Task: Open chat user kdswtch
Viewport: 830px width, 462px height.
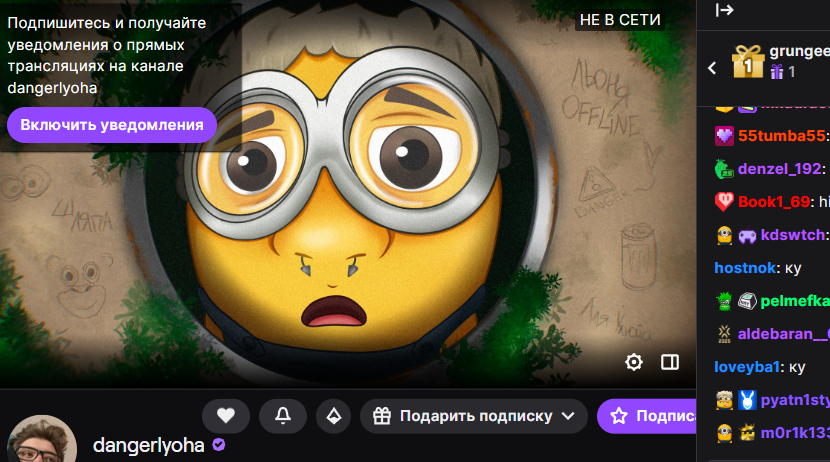Action: tap(792, 234)
